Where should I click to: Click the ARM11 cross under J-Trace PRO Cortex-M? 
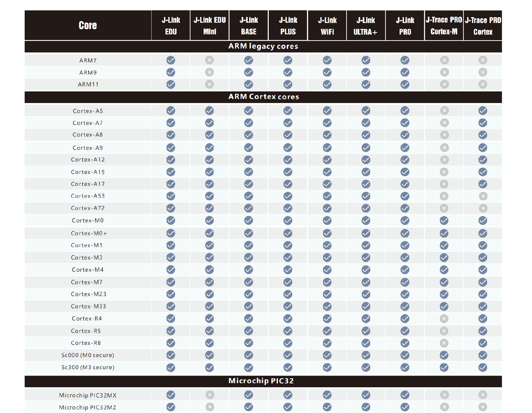click(x=444, y=84)
